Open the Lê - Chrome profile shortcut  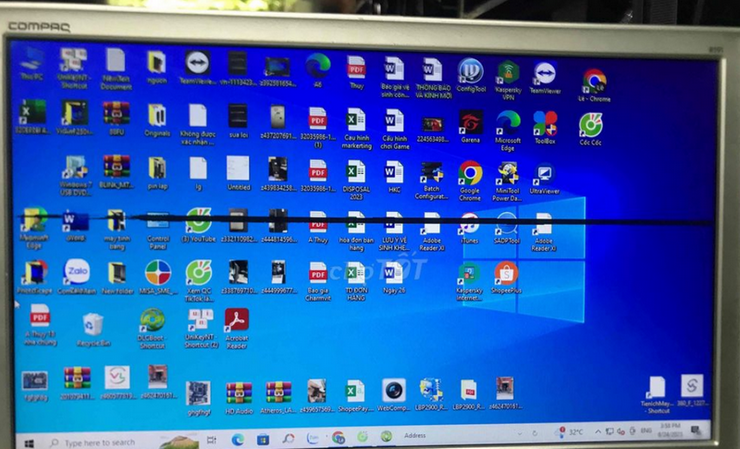(594, 86)
